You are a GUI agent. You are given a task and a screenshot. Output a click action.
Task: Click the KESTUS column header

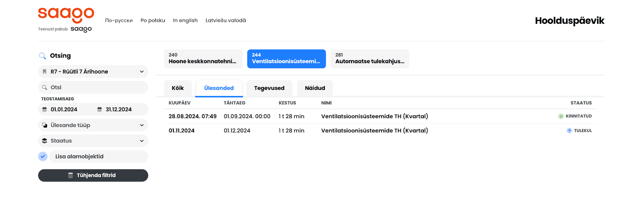pos(287,103)
